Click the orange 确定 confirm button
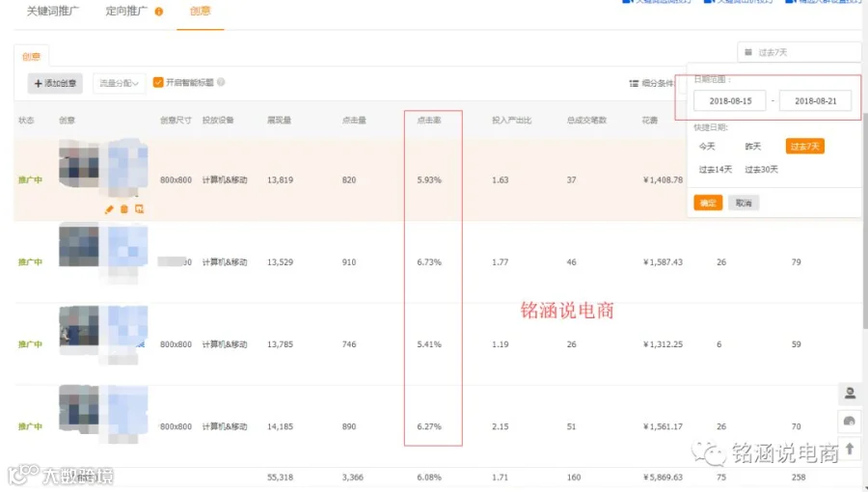The height and width of the screenshot is (492, 868). click(708, 203)
